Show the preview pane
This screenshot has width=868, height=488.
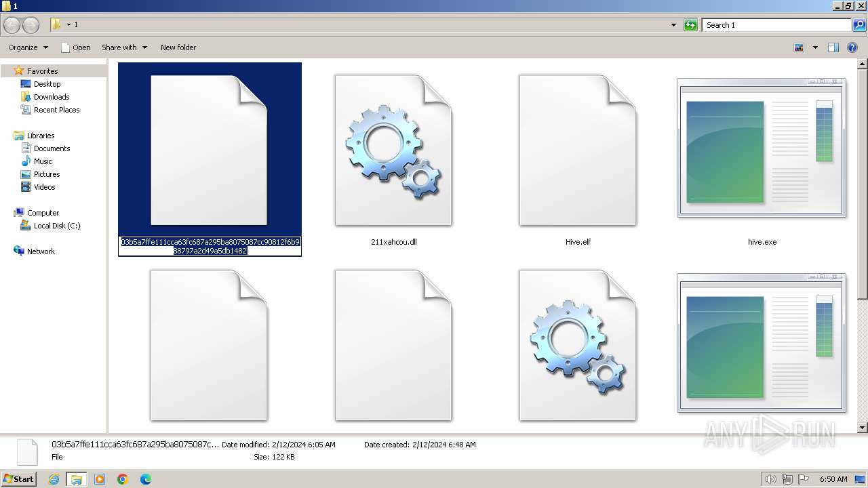(x=833, y=47)
